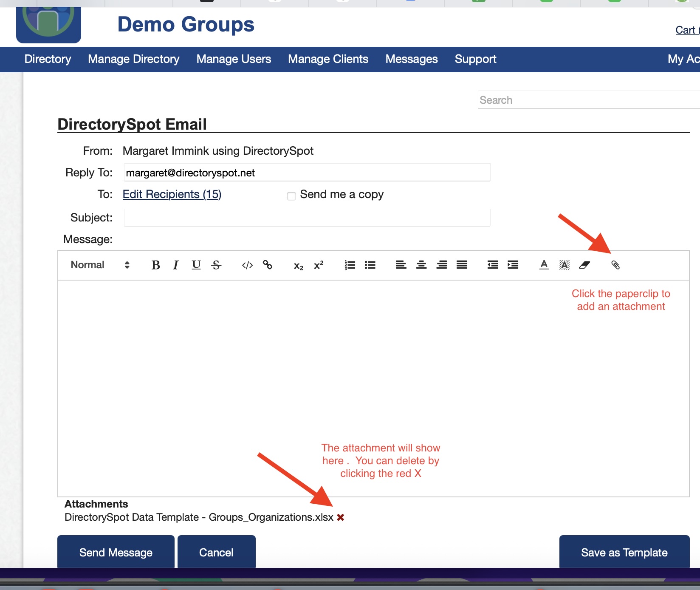Screen dimensions: 700x590
Task: Open the Edit Recipients (15) link
Action: click(x=172, y=194)
